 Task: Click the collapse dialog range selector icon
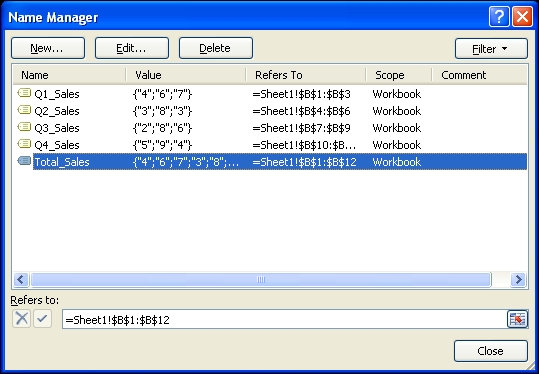(x=517, y=319)
